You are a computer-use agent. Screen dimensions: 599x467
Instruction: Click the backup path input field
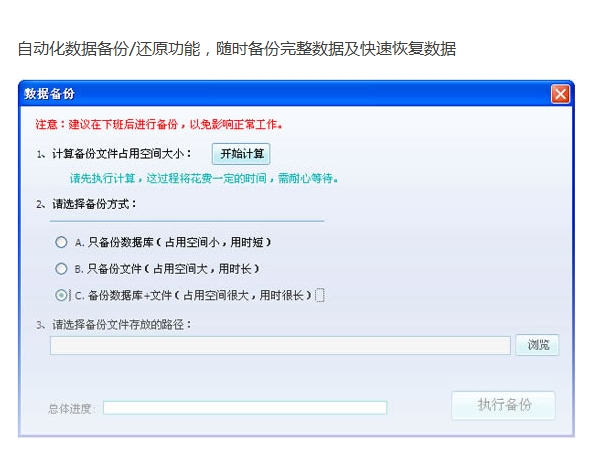pos(280,345)
